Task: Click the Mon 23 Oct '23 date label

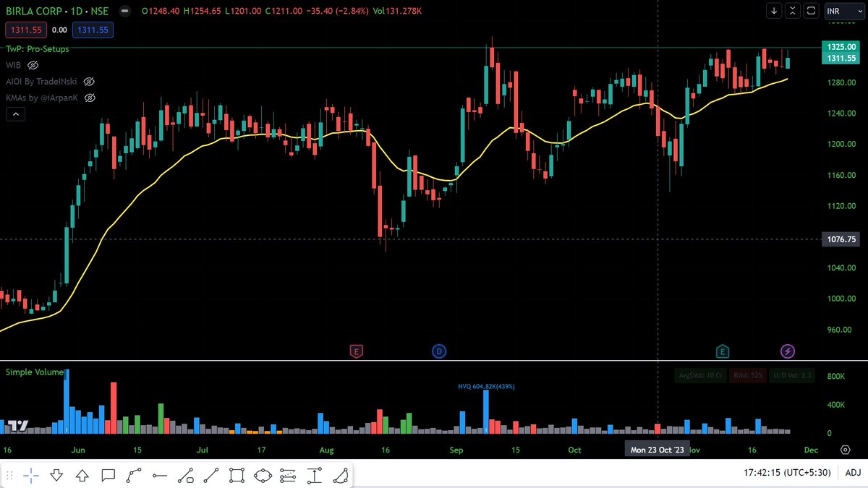Action: click(x=658, y=450)
